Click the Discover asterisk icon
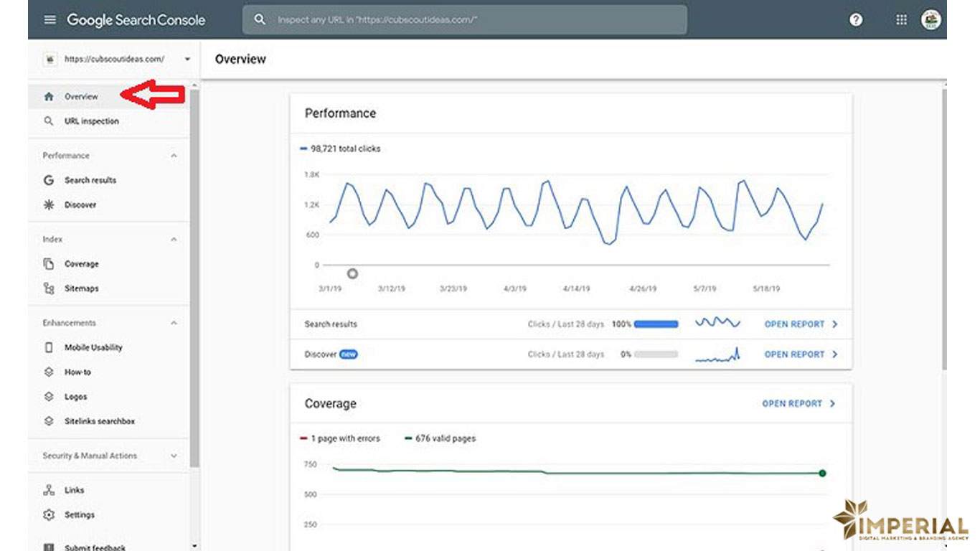The height and width of the screenshot is (551, 980). tap(49, 204)
